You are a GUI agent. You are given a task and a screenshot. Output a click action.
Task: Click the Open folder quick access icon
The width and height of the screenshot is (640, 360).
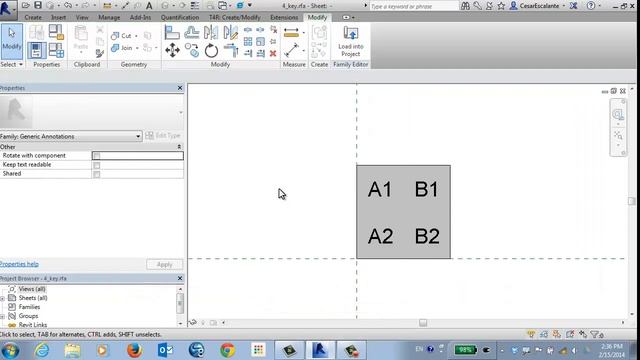tap(26, 6)
